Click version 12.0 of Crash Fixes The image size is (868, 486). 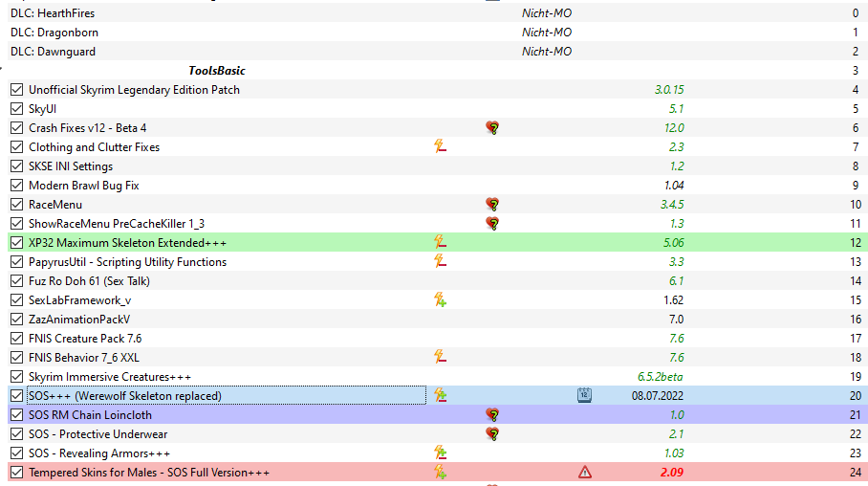click(674, 128)
